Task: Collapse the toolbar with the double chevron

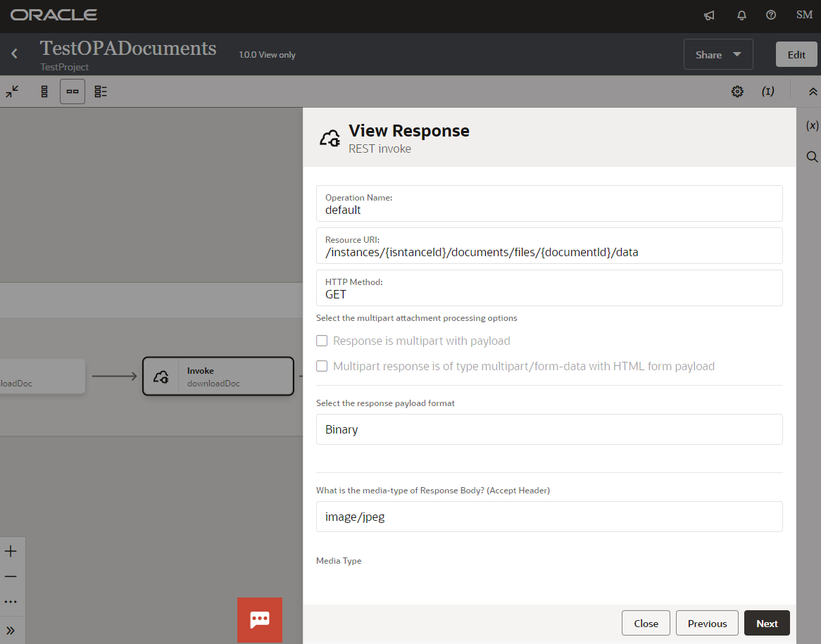Action: click(x=813, y=91)
